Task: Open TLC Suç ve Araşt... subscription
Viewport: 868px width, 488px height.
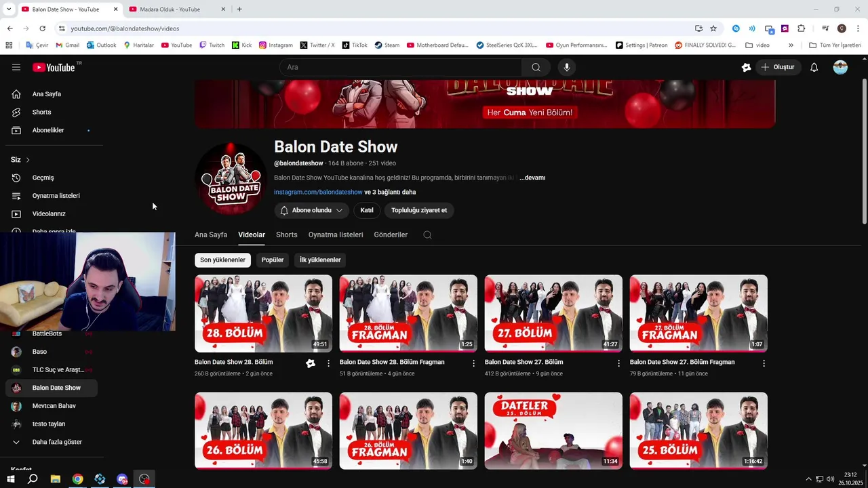Action: (x=52, y=370)
